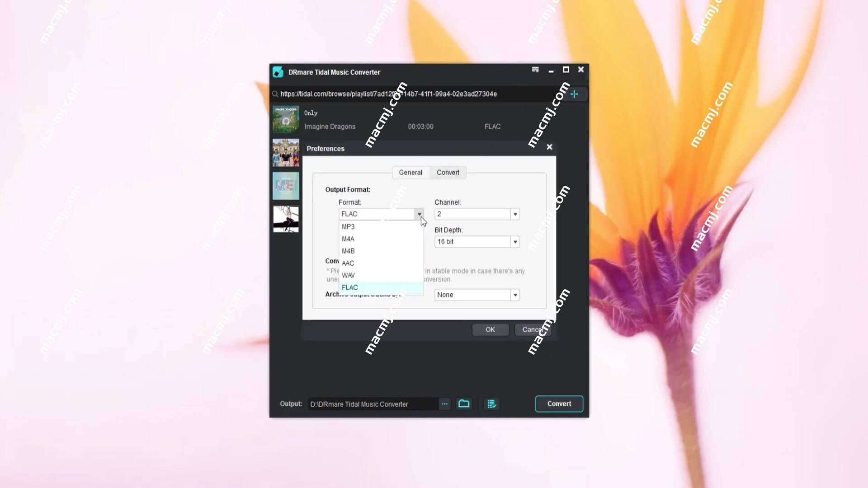The width and height of the screenshot is (868, 488).
Task: Select FLAC in the dropdown list
Action: tap(381, 287)
